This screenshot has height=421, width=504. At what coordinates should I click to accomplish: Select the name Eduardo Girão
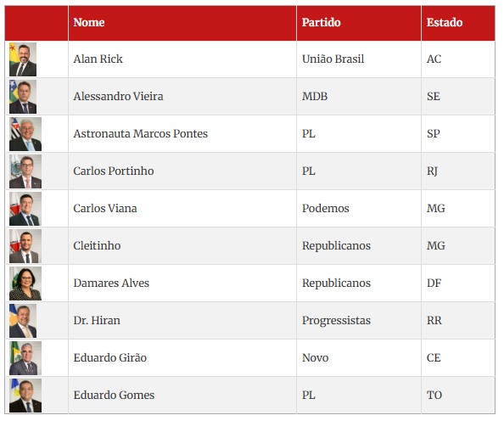110,357
